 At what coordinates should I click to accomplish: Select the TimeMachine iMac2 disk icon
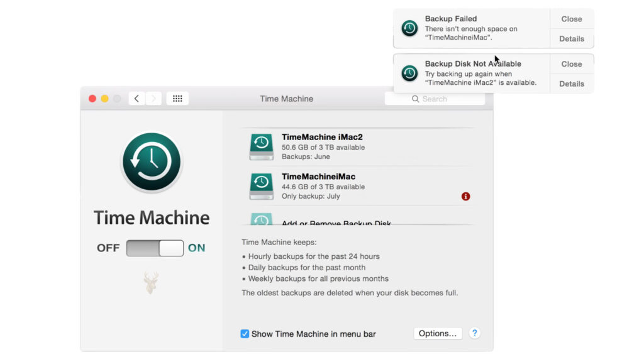tap(261, 146)
